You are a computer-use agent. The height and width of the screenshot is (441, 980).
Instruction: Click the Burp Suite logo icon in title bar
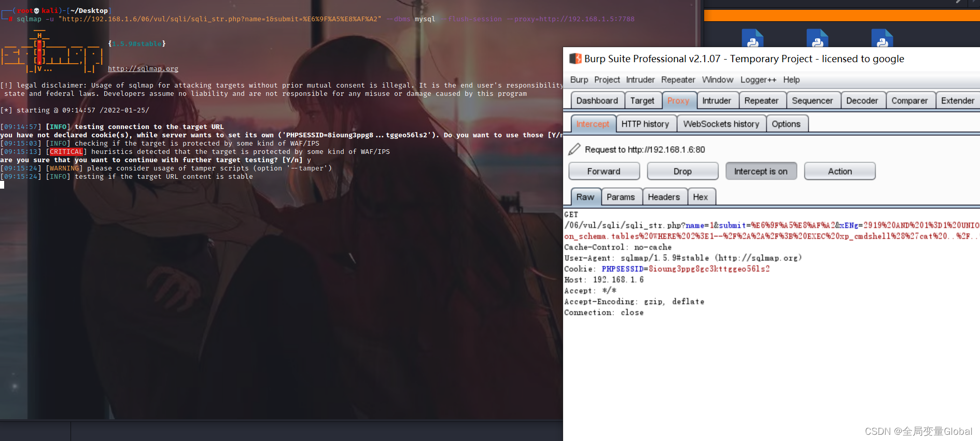click(x=575, y=59)
